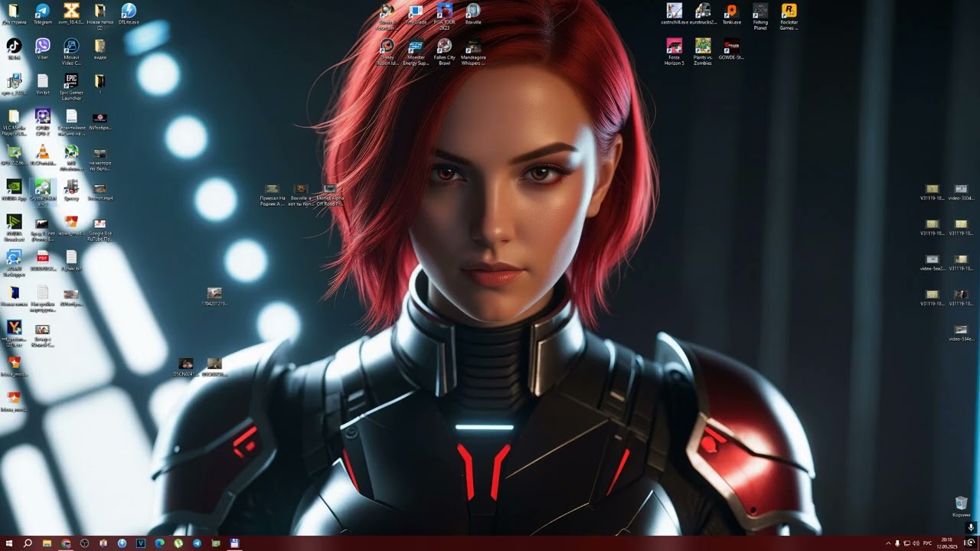The width and height of the screenshot is (980, 551).
Task: Open the volume control in system tray
Action: pos(916,543)
